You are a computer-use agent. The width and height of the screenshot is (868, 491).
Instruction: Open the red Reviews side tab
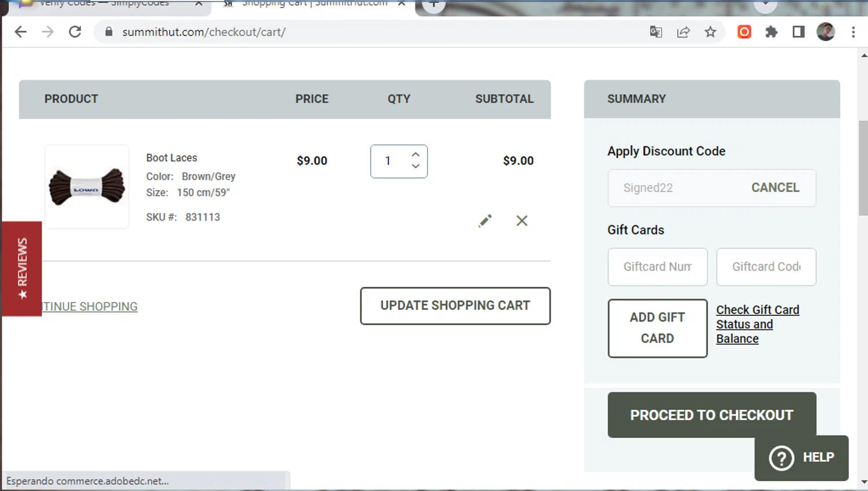click(x=22, y=268)
